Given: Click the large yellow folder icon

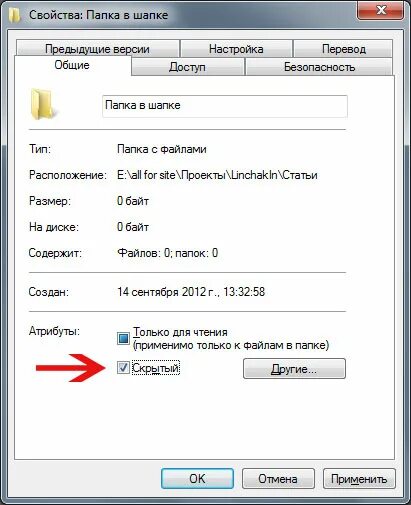Looking at the screenshot, I should point(41,104).
